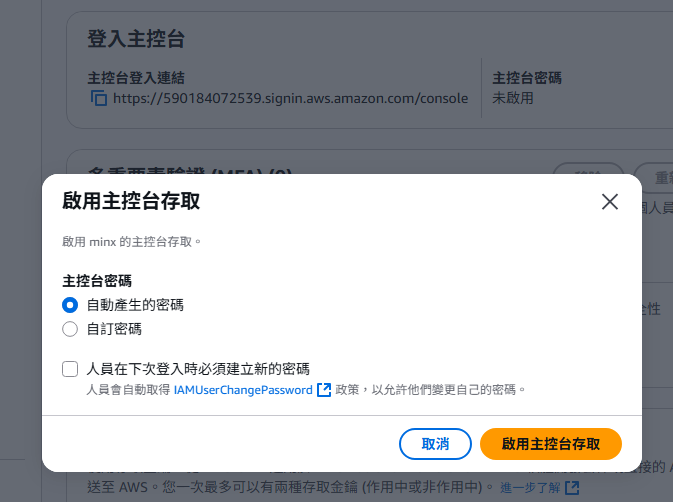The image size is (673, 502).
Task: Click the 啟用 minx 的主控台存取 description text
Action: pyautogui.click(x=131, y=242)
